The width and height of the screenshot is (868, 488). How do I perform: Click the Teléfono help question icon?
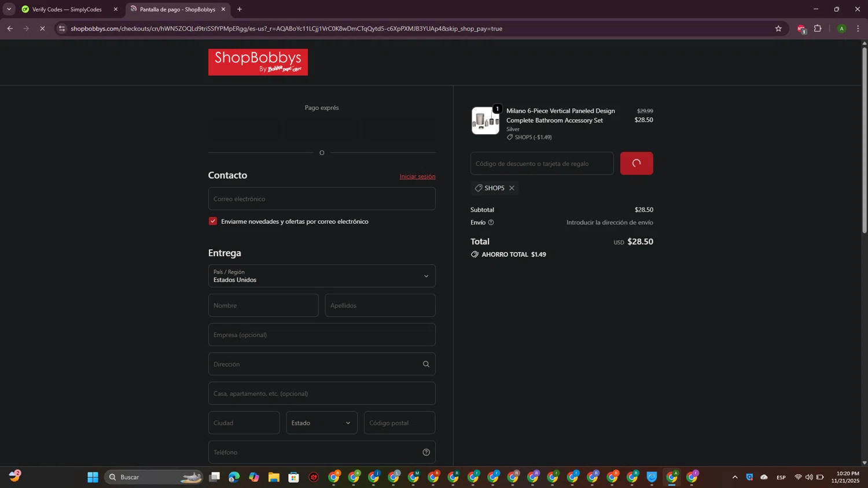[426, 452]
